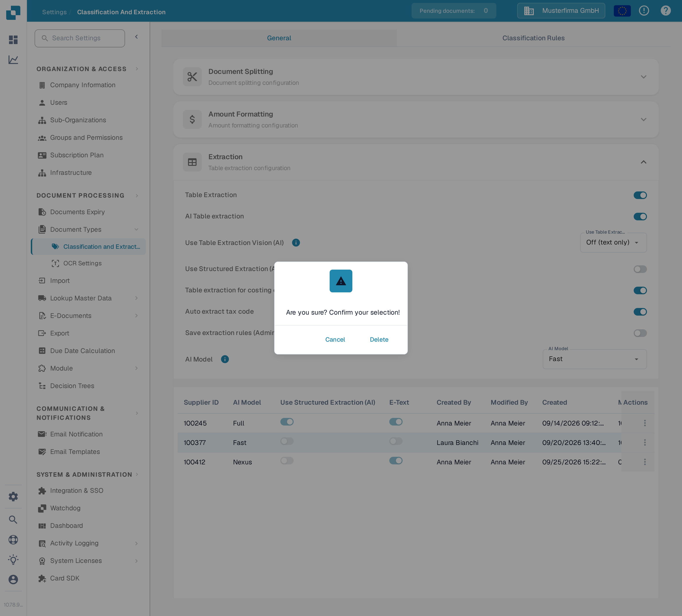
Task: Open the help question mark icon
Action: pyautogui.click(x=665, y=11)
